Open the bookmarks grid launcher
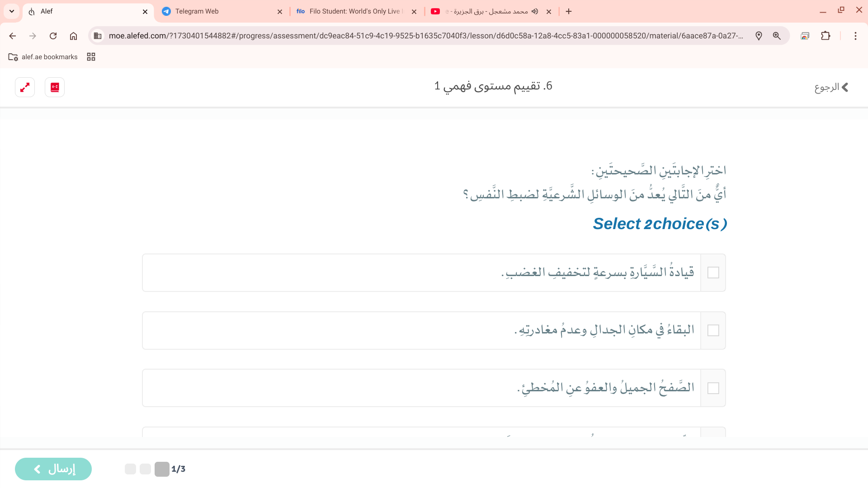The width and height of the screenshot is (868, 488). click(91, 56)
